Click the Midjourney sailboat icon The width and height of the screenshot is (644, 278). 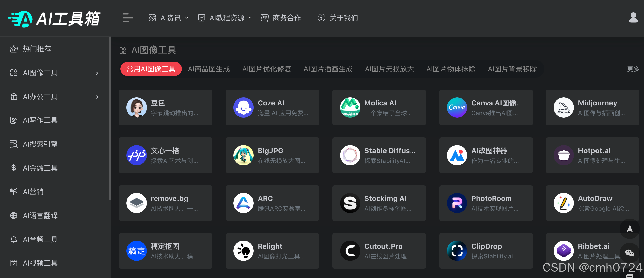click(x=563, y=107)
